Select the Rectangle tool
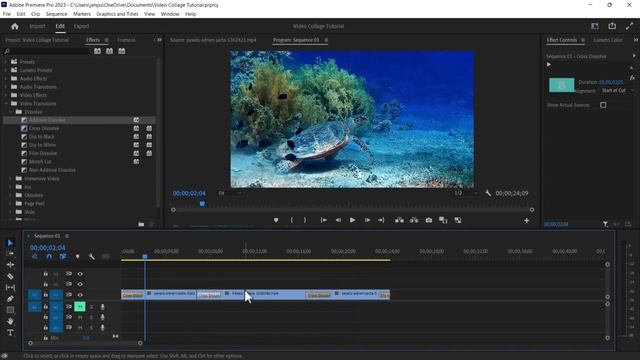 (x=10, y=310)
